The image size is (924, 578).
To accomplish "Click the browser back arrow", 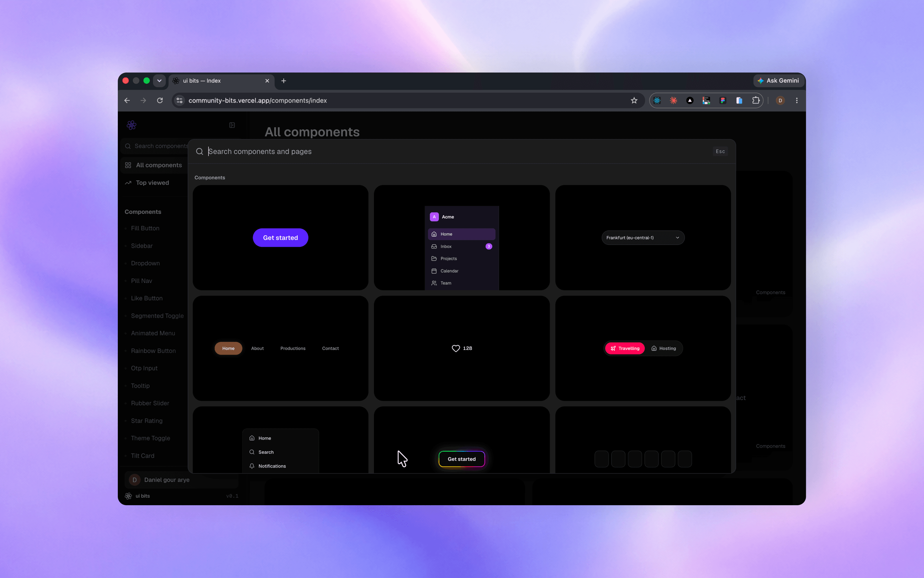I will [x=127, y=101].
